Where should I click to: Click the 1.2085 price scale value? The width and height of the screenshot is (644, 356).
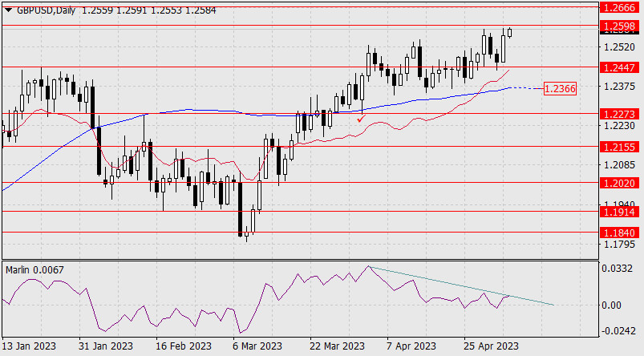coord(620,165)
